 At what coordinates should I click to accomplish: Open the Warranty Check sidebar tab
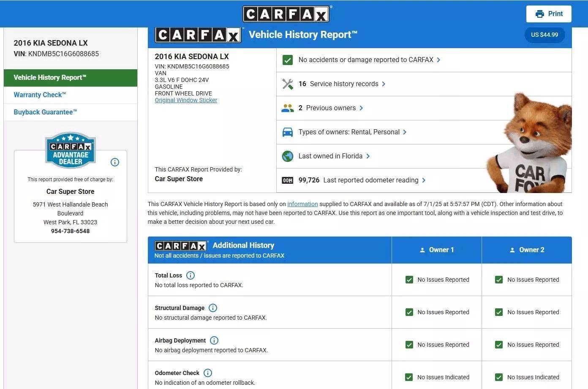tap(71, 95)
